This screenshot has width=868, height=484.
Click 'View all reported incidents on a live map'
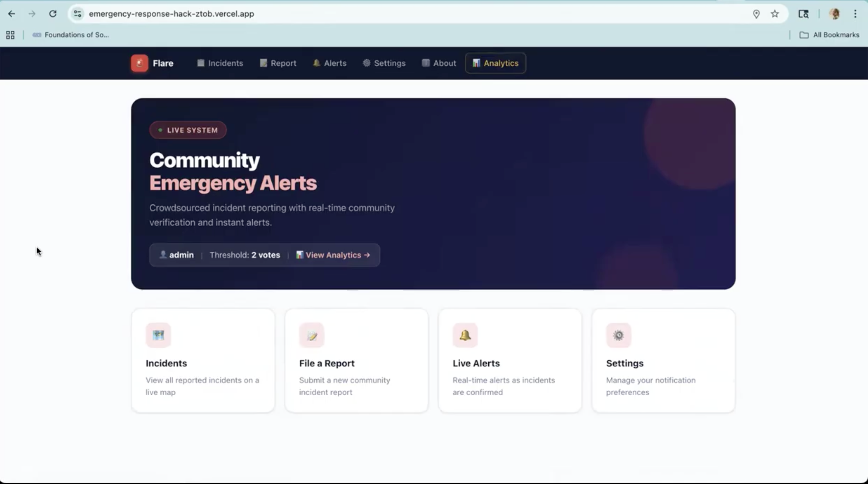pyautogui.click(x=202, y=386)
